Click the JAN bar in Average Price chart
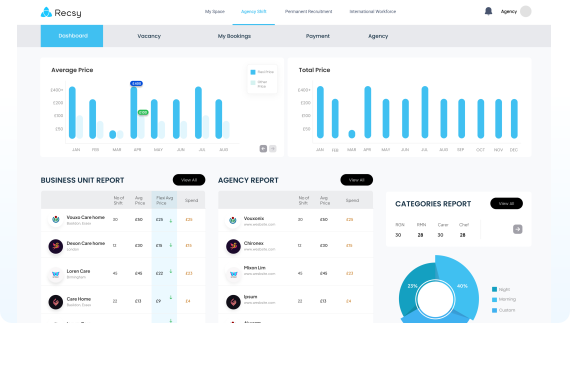 point(72,112)
